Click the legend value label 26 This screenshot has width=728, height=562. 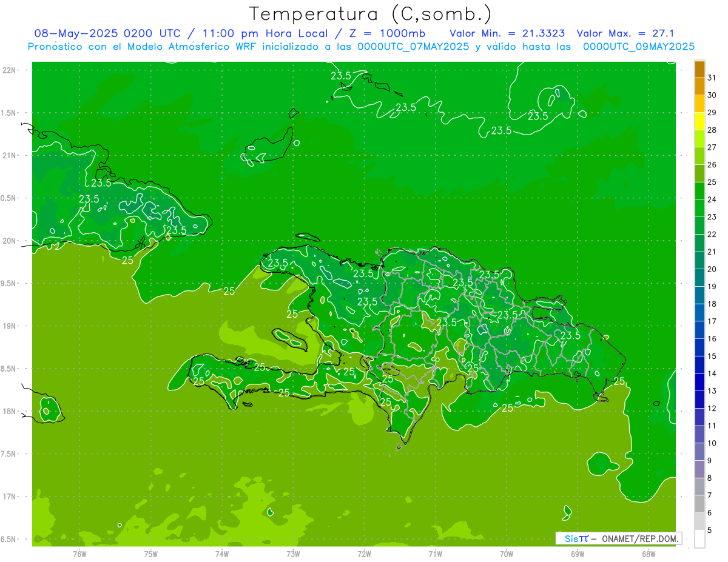712,164
